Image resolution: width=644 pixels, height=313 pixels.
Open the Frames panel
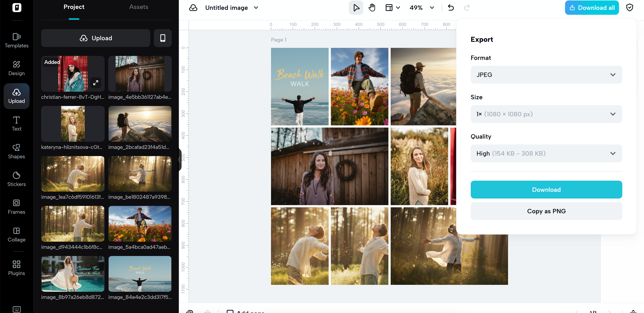[x=17, y=207]
